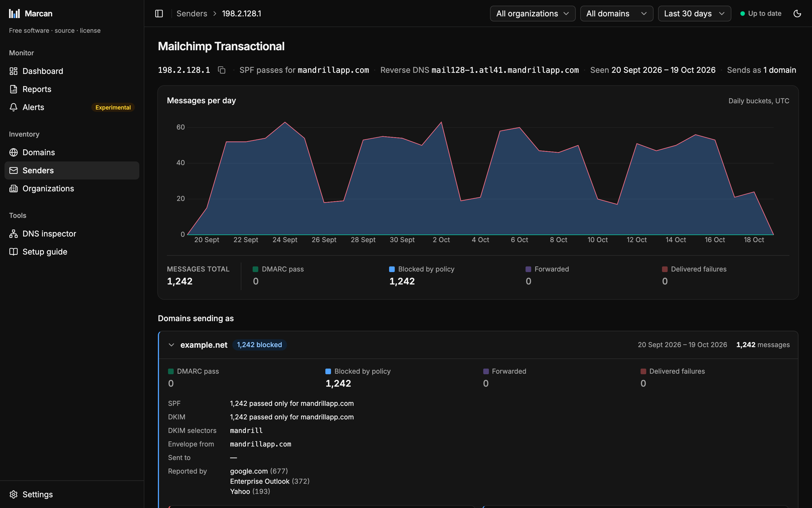Open Alerts in sidebar
Viewport: 812px width, 508px height.
[x=72, y=107]
